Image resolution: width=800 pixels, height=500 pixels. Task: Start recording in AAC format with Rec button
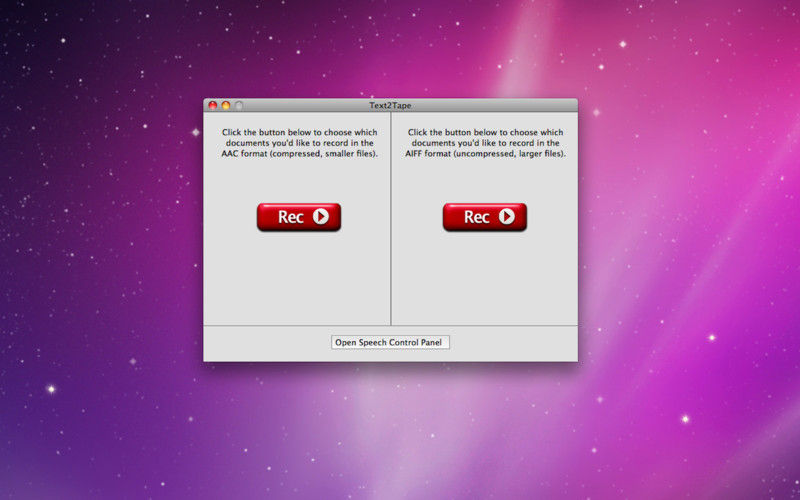(x=299, y=217)
